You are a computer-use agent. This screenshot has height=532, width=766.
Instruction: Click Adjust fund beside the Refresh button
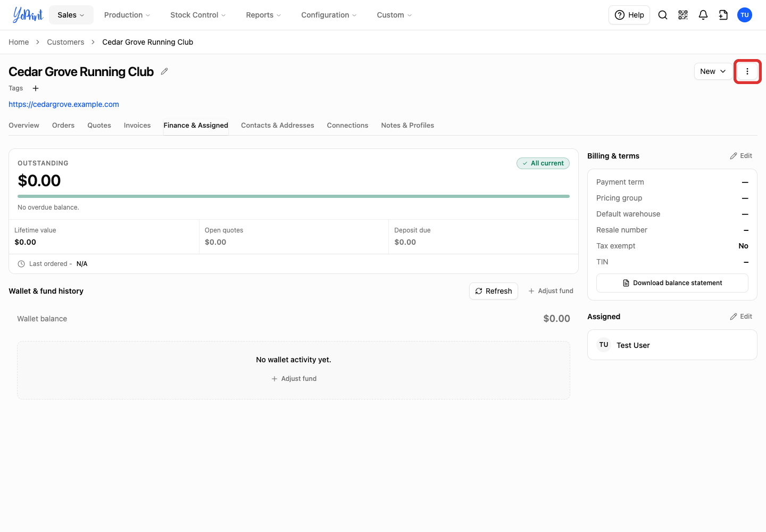(551, 291)
